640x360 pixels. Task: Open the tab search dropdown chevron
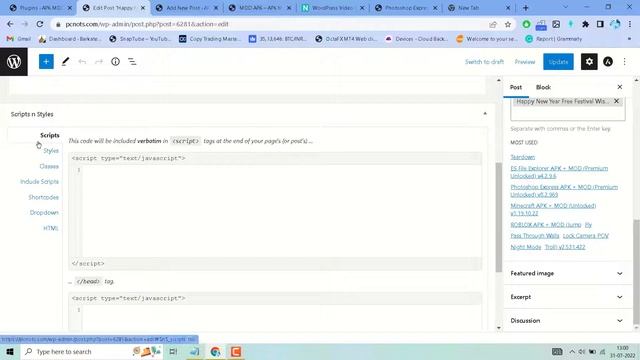click(x=565, y=7)
